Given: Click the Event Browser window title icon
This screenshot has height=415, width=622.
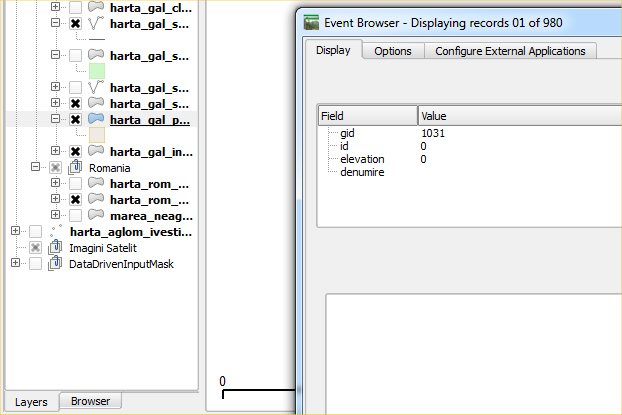Looking at the screenshot, I should click(311, 23).
